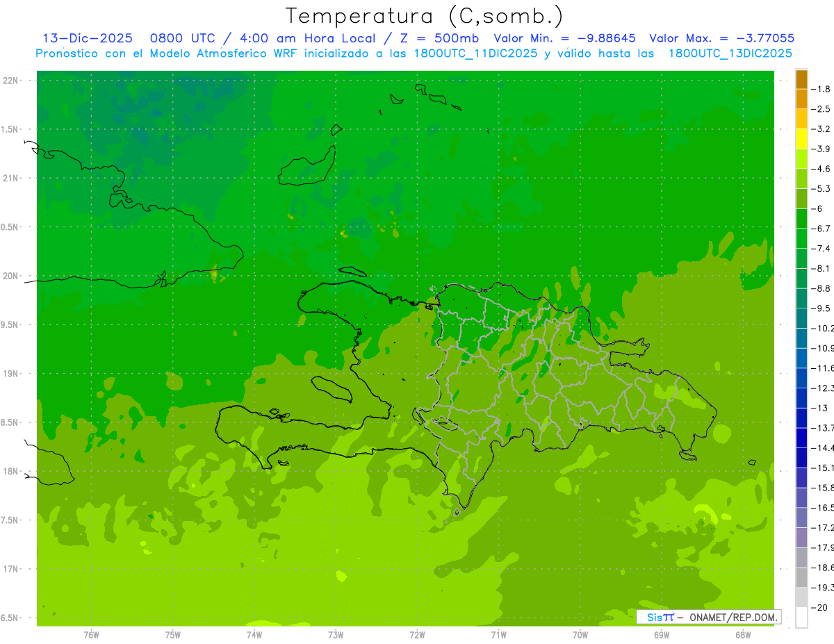Click the '71W' longitude label
This screenshot has height=644, width=834.
tap(498, 634)
